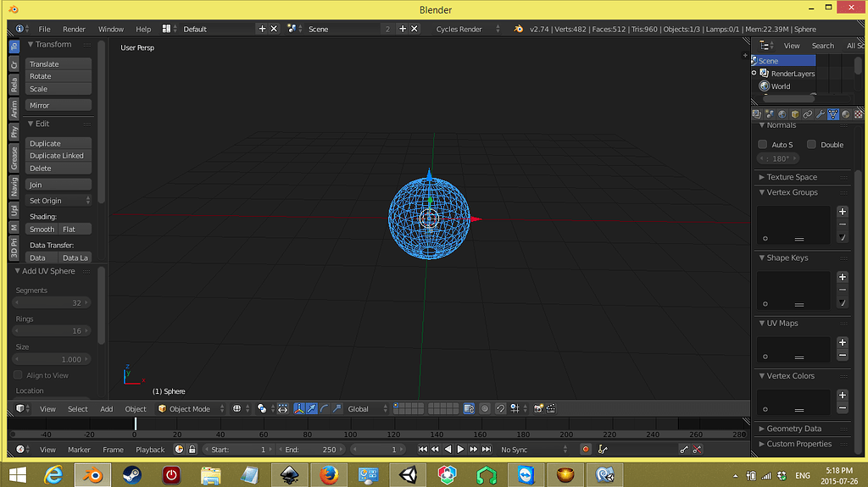Open the Constraints properties chain icon
The image size is (868, 487).
point(808,114)
